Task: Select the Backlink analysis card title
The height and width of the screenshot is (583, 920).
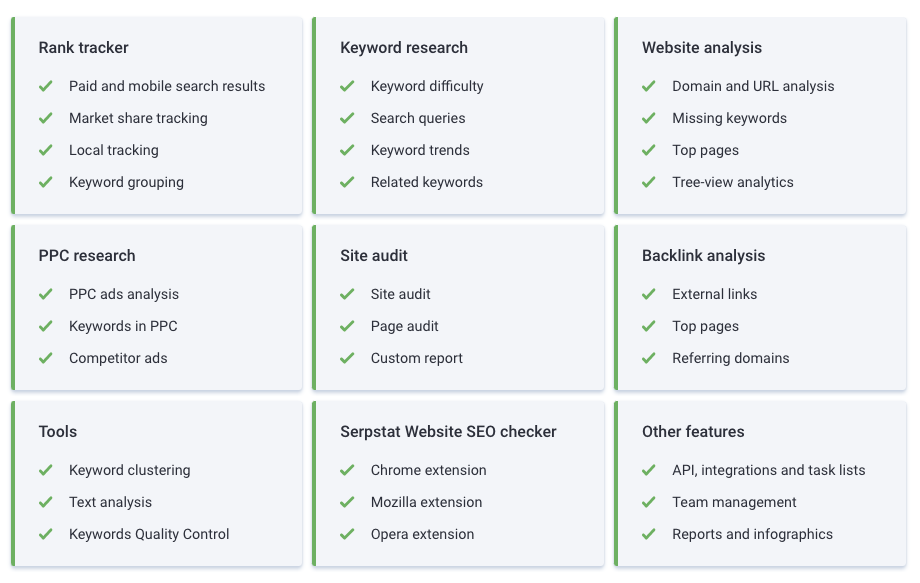Action: click(704, 255)
